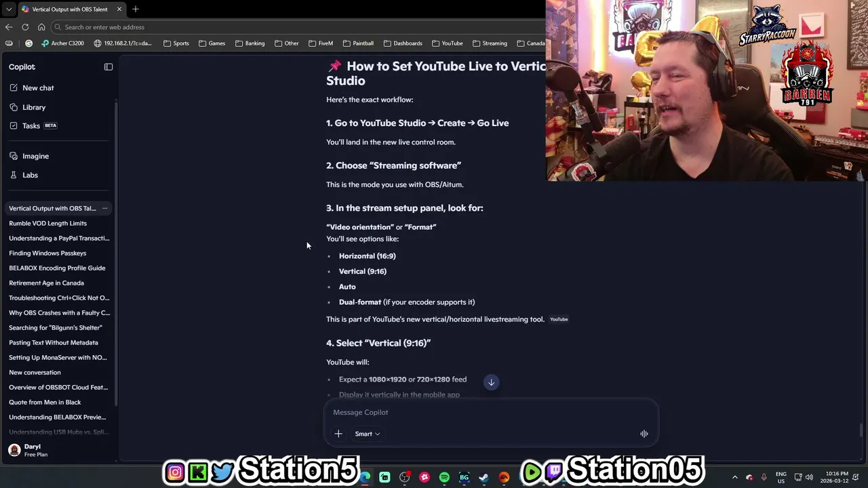Screen dimensions: 868x488
Task: Reload the current page
Action: 25,27
